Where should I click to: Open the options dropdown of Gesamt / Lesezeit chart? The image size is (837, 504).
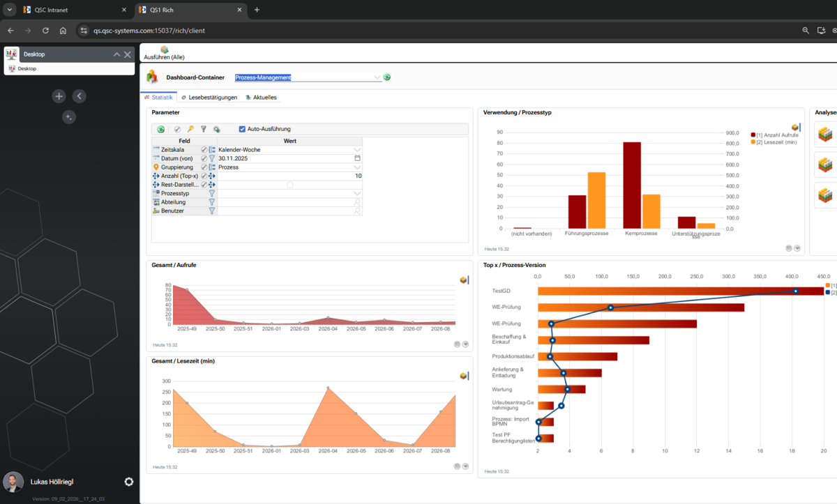tap(465, 466)
